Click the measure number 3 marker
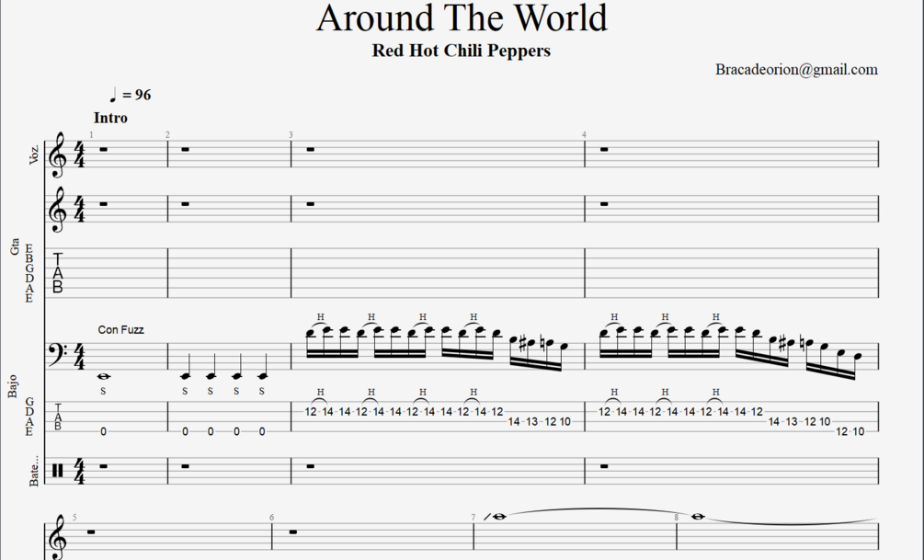Viewport: 924px width, 560px height. 291,135
